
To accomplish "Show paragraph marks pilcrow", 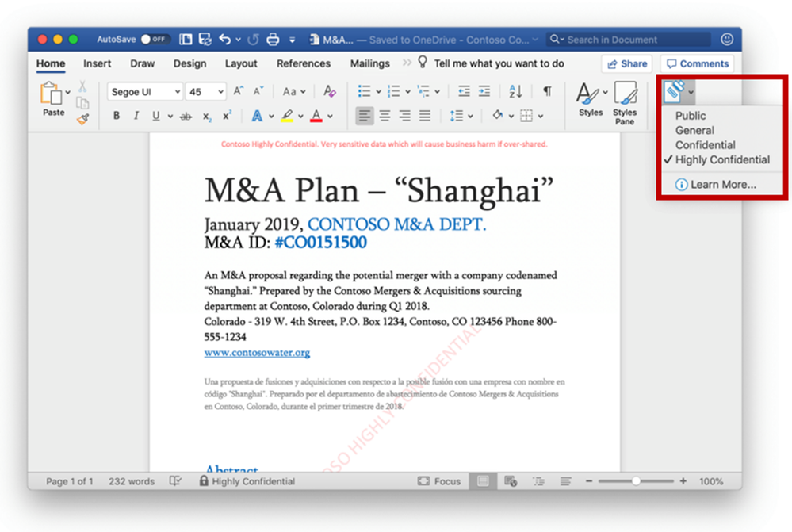I will click(547, 91).
